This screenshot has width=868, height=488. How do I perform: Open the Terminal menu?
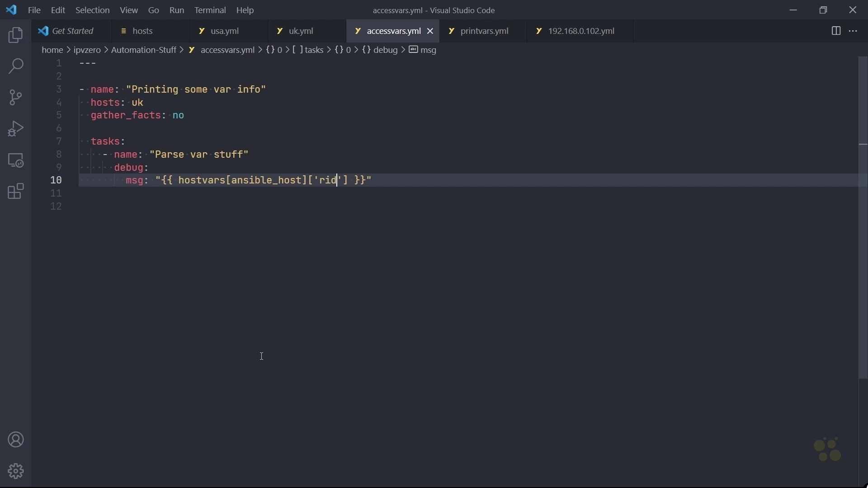pos(211,10)
